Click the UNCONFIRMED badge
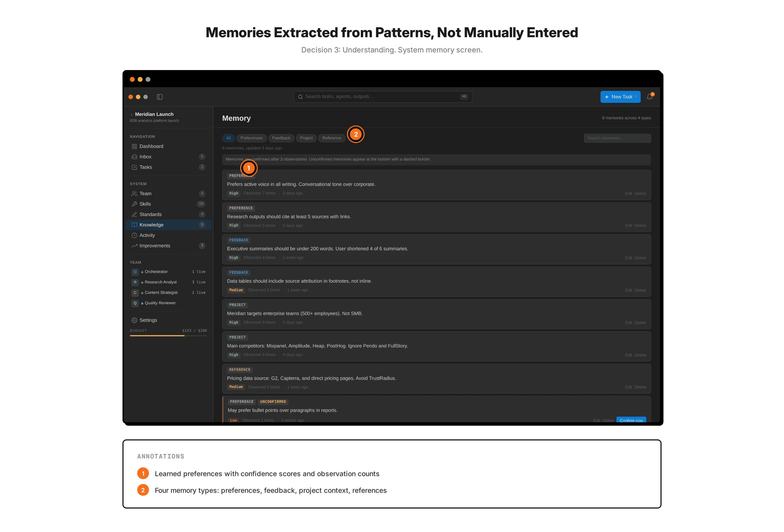The width and height of the screenshot is (784, 532). pos(273,402)
